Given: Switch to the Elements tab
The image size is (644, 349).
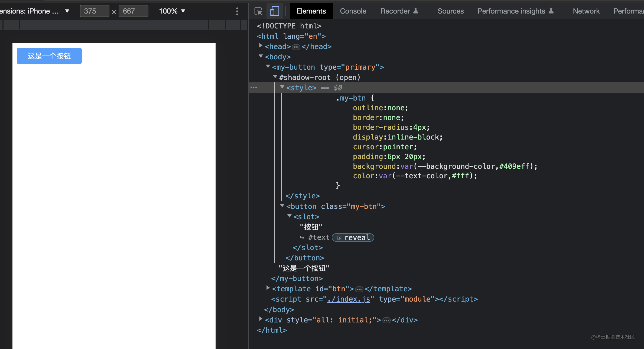Looking at the screenshot, I should click(311, 11).
